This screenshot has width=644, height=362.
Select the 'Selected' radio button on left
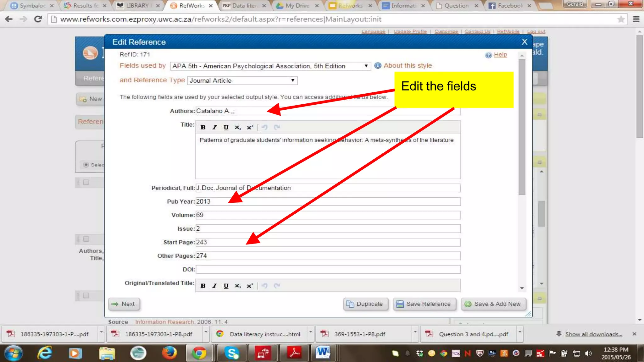point(86,165)
